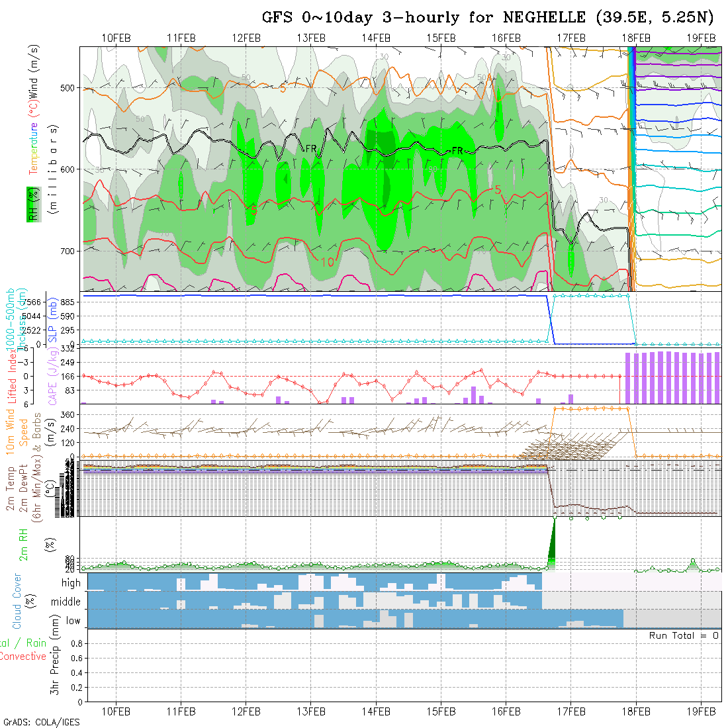Click 13FEB label on bottom date axis
Viewport: 728px width, 728px height.
click(311, 711)
